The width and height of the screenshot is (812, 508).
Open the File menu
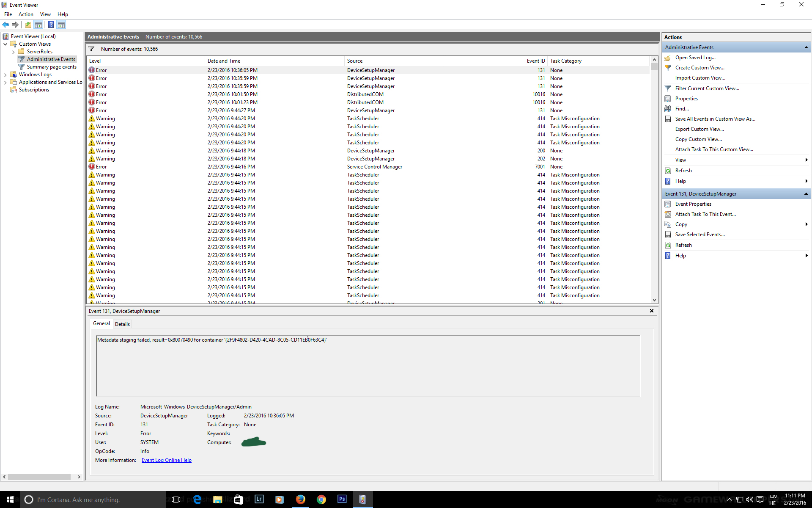coord(8,14)
